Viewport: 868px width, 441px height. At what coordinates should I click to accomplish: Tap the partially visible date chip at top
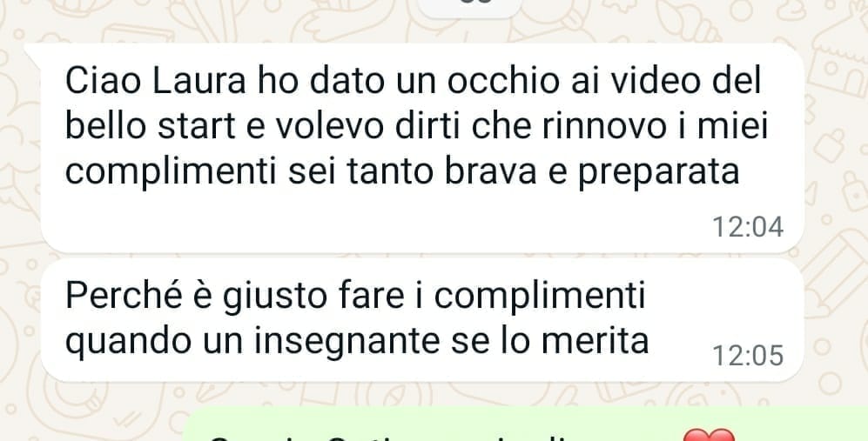pyautogui.click(x=469, y=7)
